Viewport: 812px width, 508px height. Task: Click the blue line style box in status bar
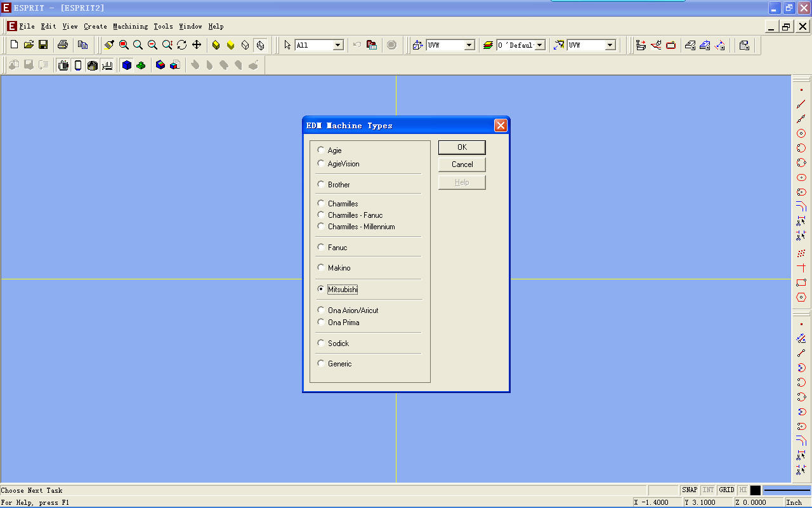[787, 490]
